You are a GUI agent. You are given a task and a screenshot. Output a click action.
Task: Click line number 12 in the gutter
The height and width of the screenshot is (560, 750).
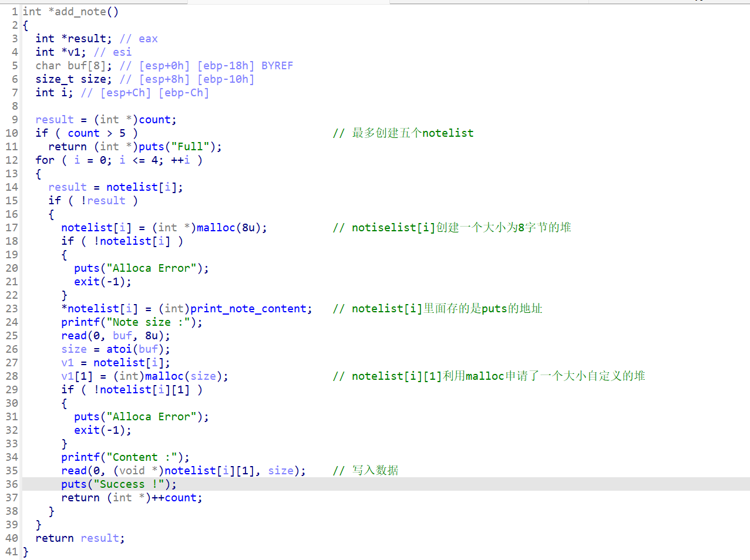[x=12, y=160]
